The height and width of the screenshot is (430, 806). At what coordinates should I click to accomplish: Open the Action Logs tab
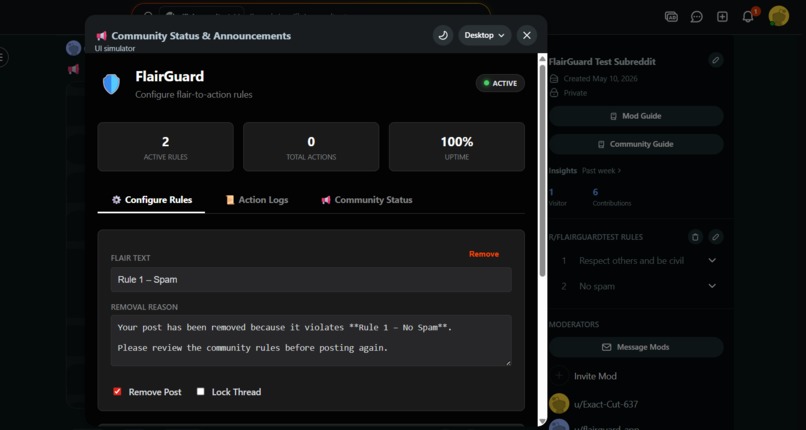tap(257, 200)
